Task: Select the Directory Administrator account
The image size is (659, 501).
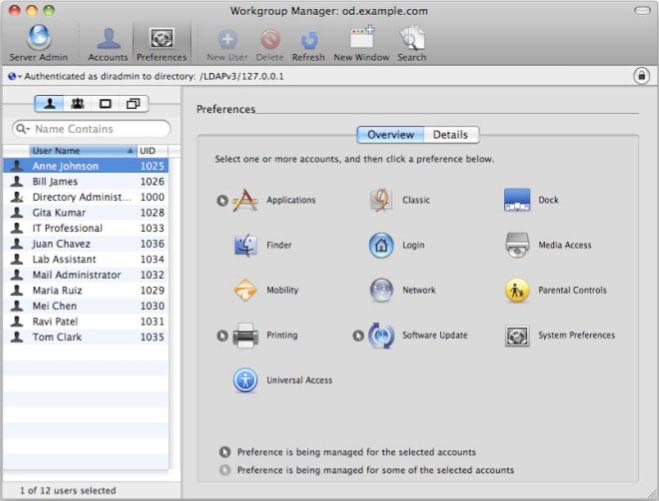Action: point(86,197)
